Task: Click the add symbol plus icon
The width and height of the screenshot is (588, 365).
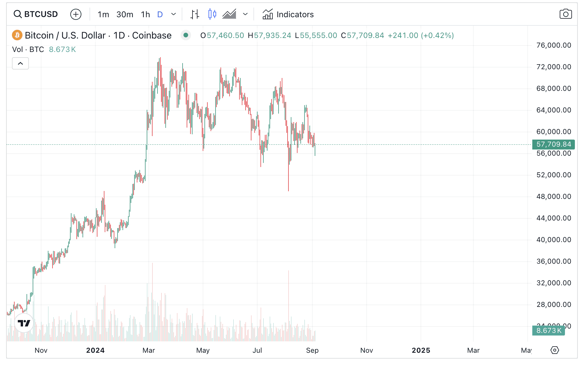Action: [x=76, y=14]
